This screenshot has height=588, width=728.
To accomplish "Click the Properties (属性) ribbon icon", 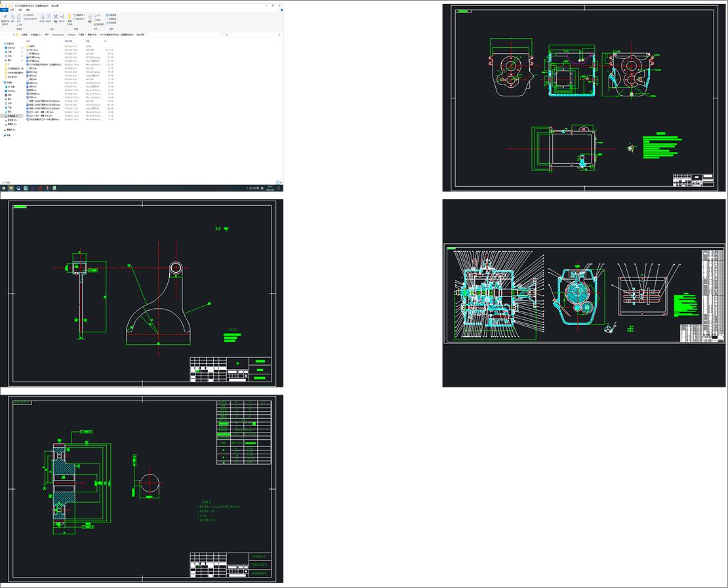I will click(91, 18).
